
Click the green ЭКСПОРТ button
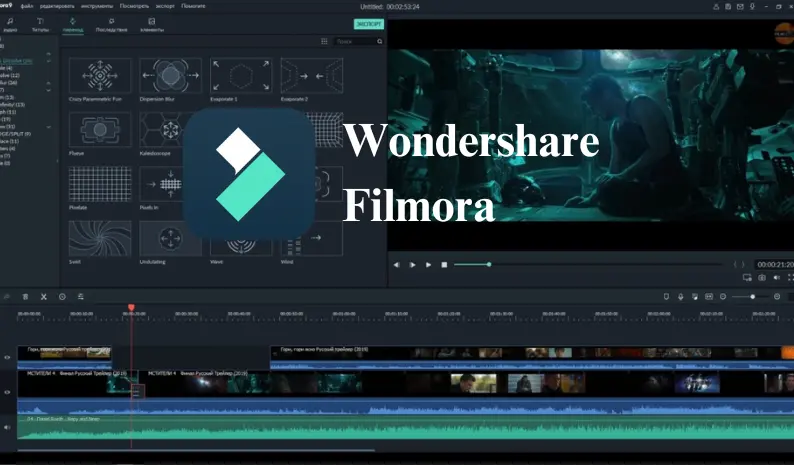[x=369, y=24]
